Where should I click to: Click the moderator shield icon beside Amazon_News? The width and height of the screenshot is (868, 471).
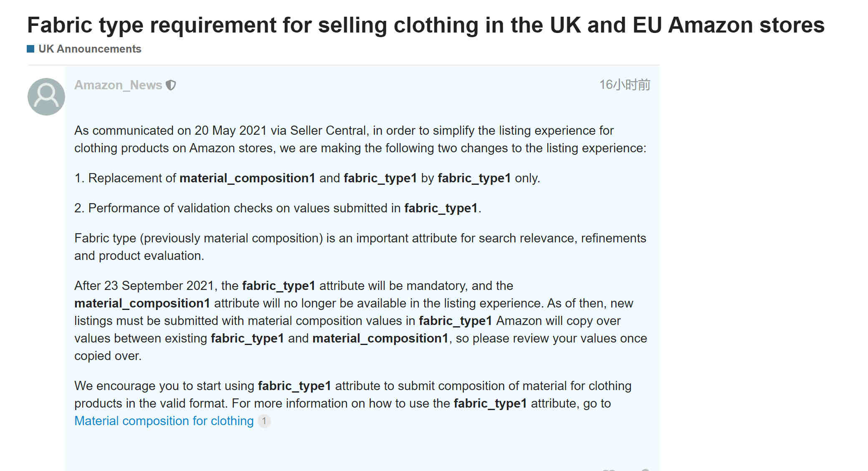point(171,85)
